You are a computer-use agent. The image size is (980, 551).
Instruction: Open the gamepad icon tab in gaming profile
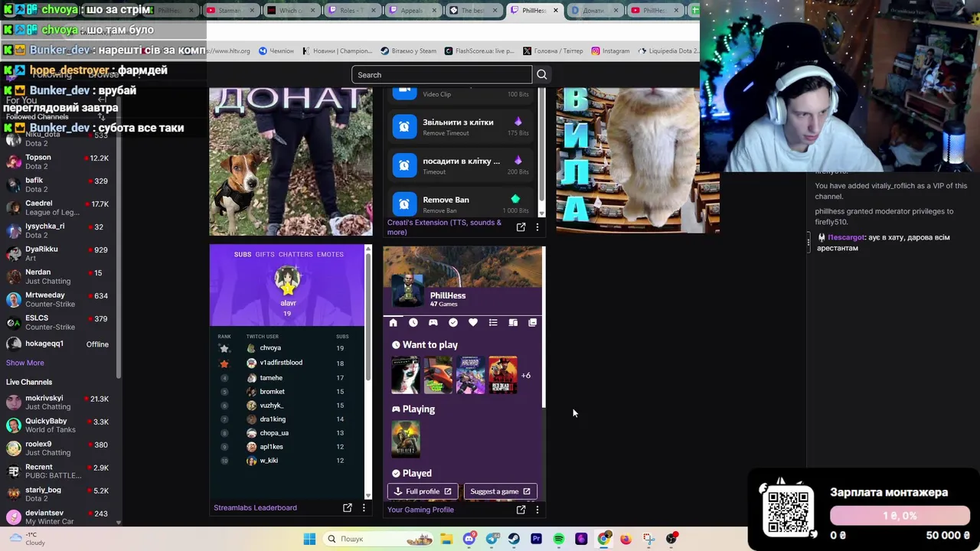pyautogui.click(x=433, y=323)
